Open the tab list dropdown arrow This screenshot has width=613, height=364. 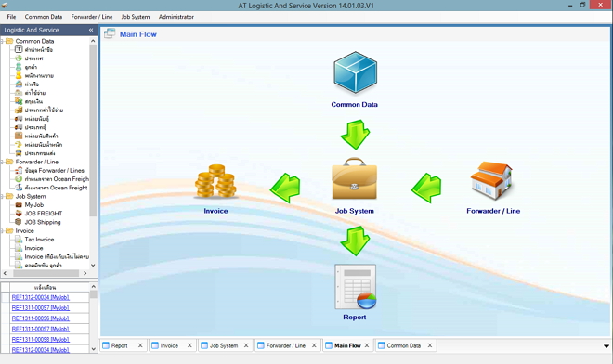[606, 345]
